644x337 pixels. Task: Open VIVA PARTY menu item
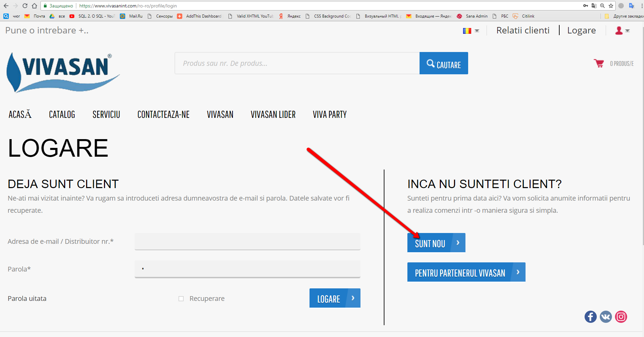pos(330,114)
